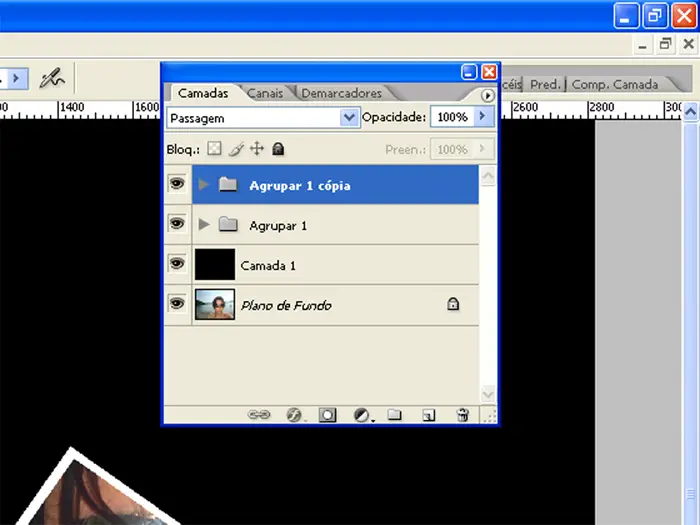
Task: Hide the Camada 1 layer
Action: [177, 264]
